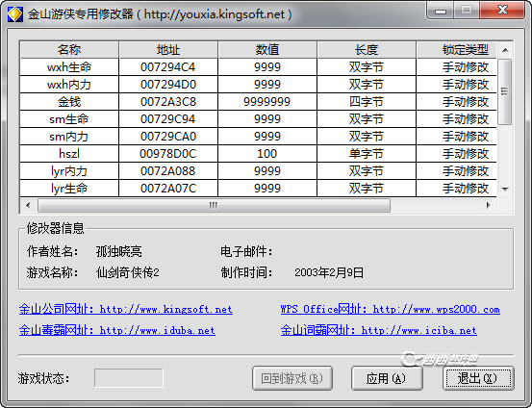
Task: Select the sm内力 name cell
Action: click(x=69, y=137)
